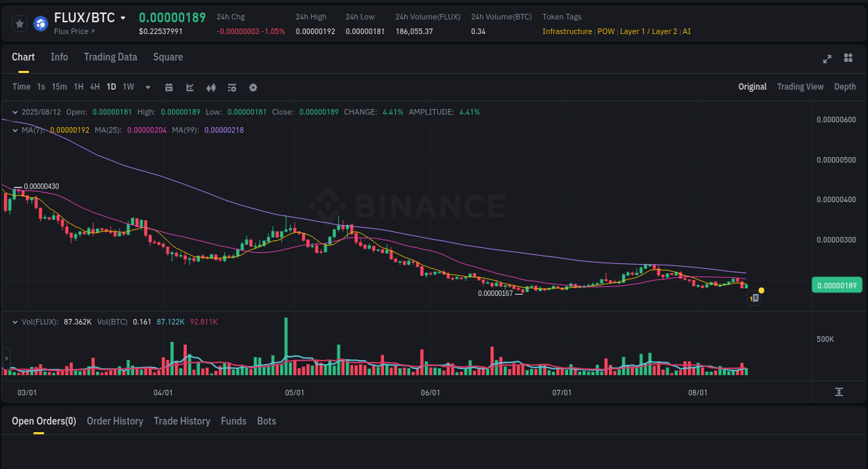Select the 1s interval
Viewport: 868px width, 469px height.
click(x=41, y=87)
